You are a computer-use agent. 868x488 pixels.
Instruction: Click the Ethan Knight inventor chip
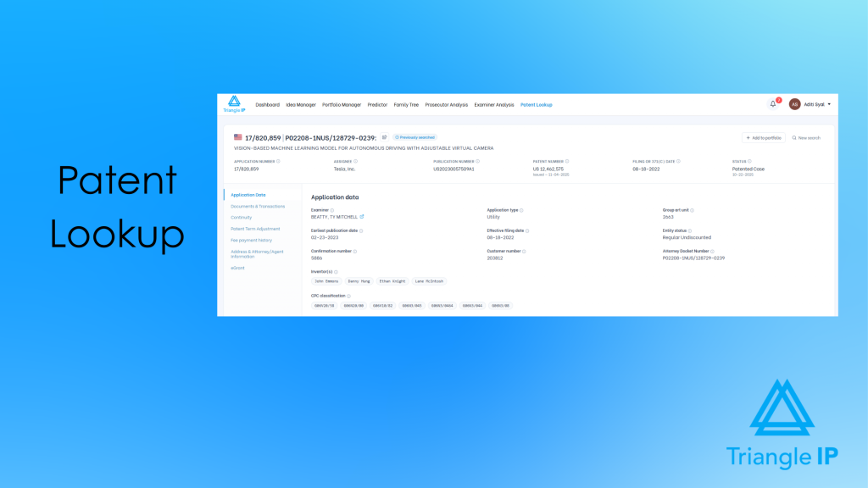click(x=392, y=281)
